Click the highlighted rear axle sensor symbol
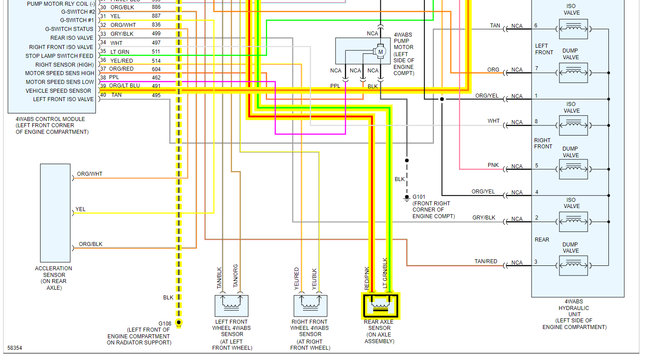The image size is (650, 363). click(381, 306)
